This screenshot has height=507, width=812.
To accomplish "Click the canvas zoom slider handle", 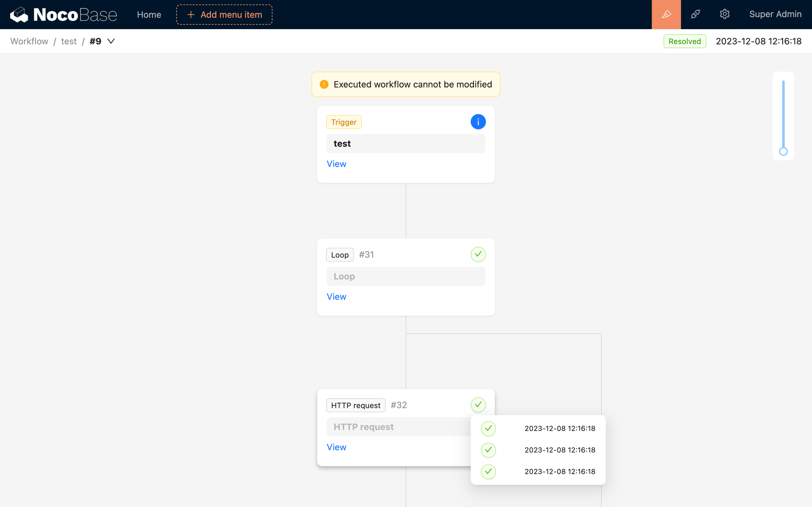I will tap(783, 151).
